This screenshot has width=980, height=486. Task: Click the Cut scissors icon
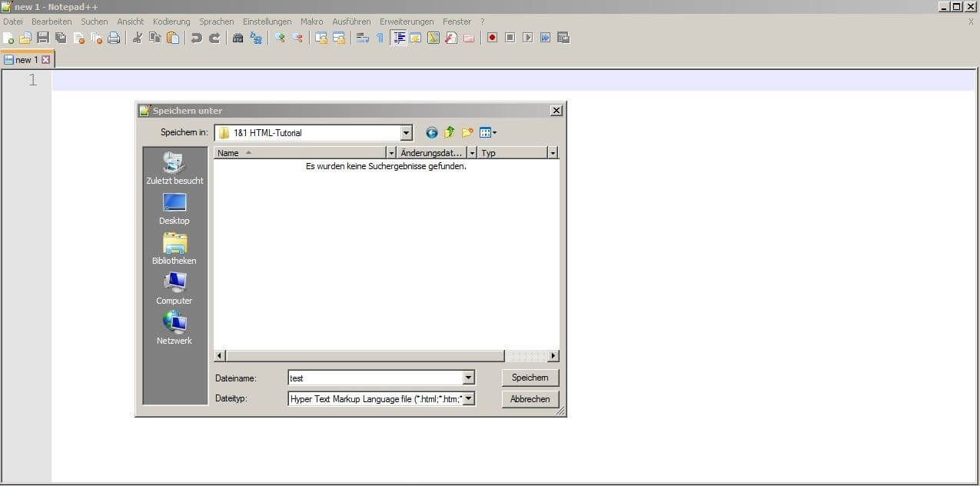[x=138, y=38]
